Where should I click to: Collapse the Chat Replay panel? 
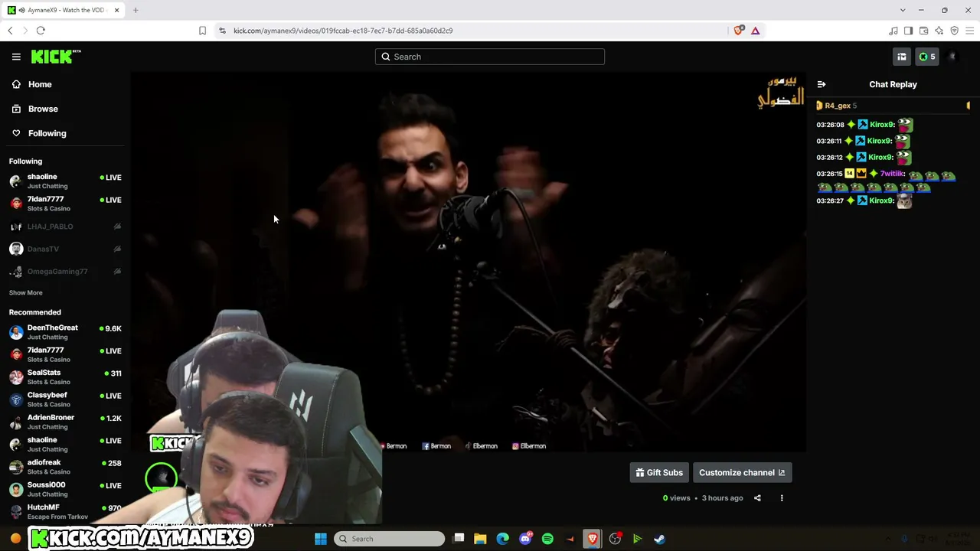822,84
